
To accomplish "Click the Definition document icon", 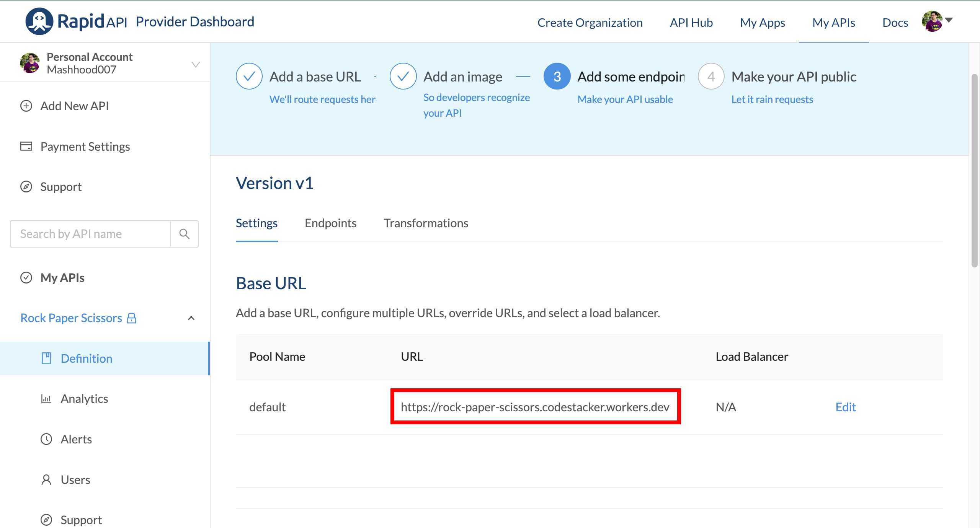I will [x=46, y=359].
